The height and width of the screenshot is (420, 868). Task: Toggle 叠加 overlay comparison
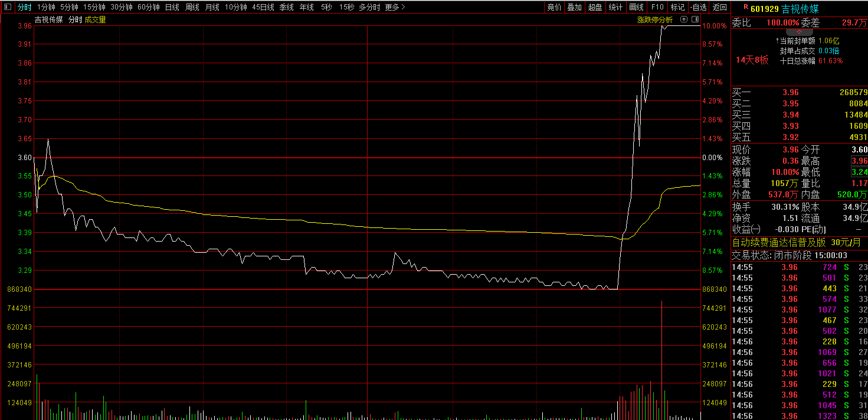click(574, 7)
